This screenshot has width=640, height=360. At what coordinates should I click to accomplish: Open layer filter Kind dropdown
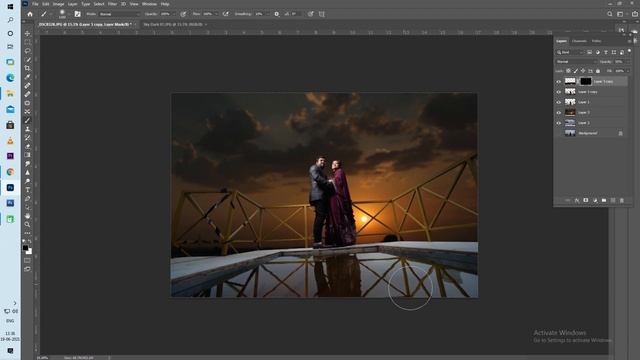(x=570, y=52)
